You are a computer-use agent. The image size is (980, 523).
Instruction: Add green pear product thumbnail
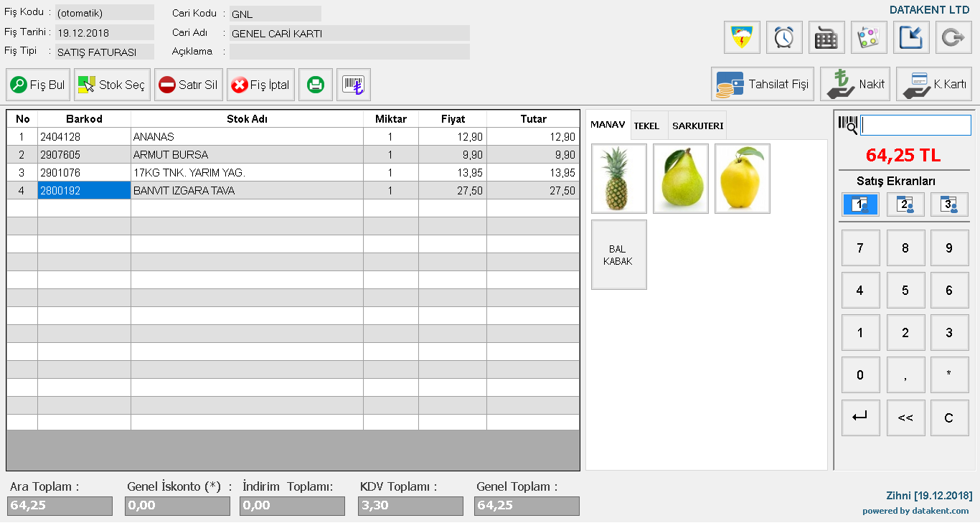point(681,179)
